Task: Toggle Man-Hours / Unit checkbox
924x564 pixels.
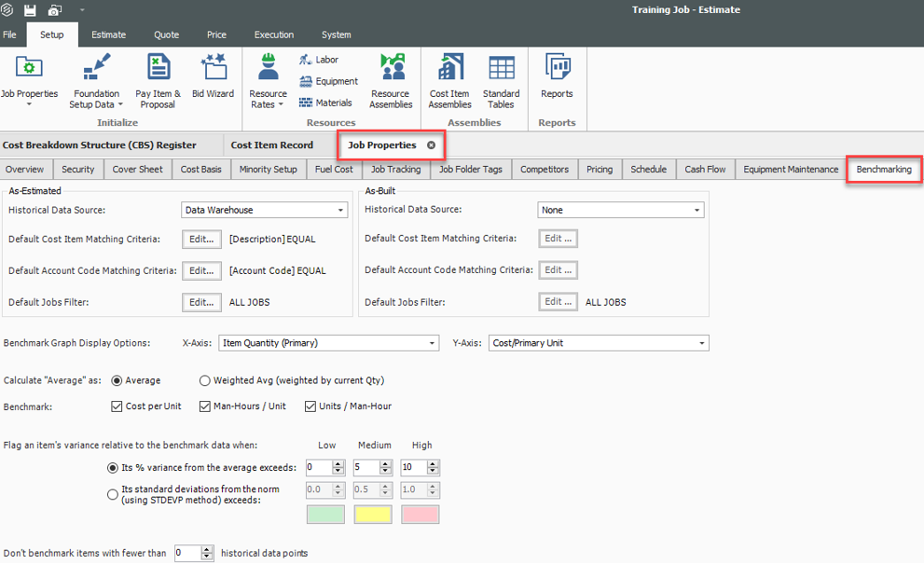Action: (206, 406)
